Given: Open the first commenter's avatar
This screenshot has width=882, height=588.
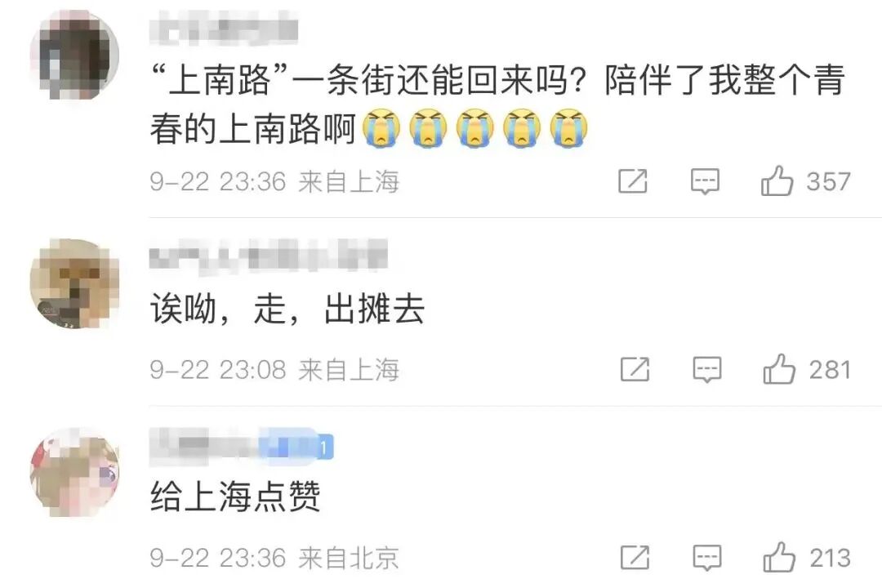Looking at the screenshot, I should tap(74, 56).
